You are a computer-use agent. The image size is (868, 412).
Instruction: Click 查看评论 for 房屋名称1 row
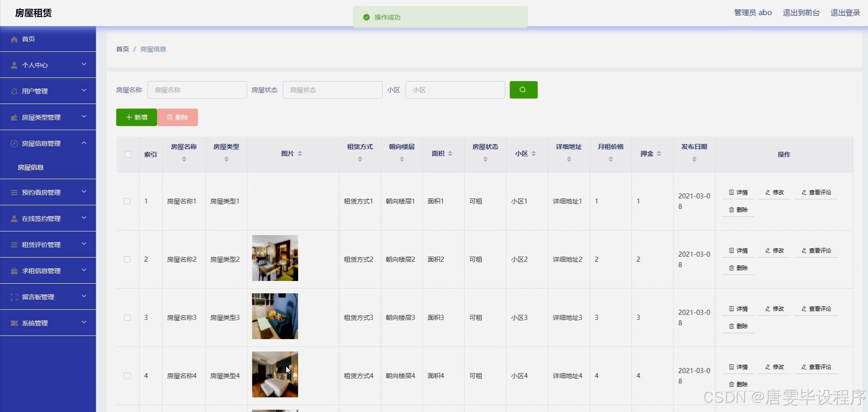point(816,192)
